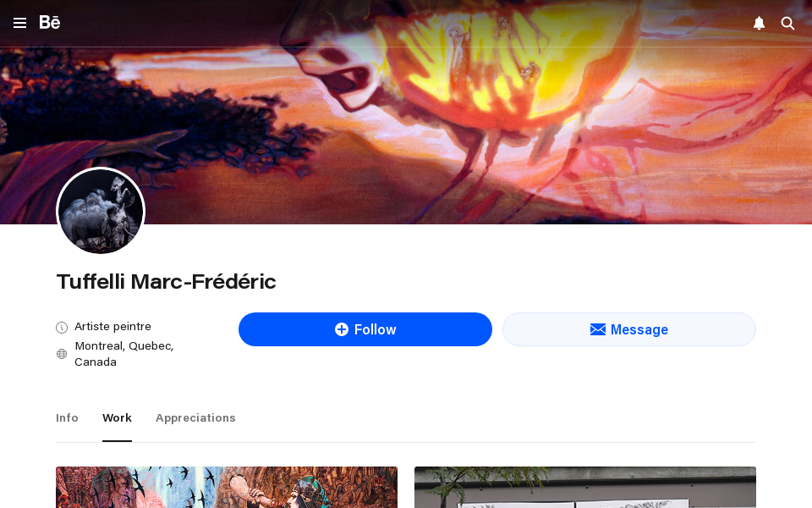Open the street mural project thumbnail
Viewport: 812px width, 508px height.
click(585, 488)
